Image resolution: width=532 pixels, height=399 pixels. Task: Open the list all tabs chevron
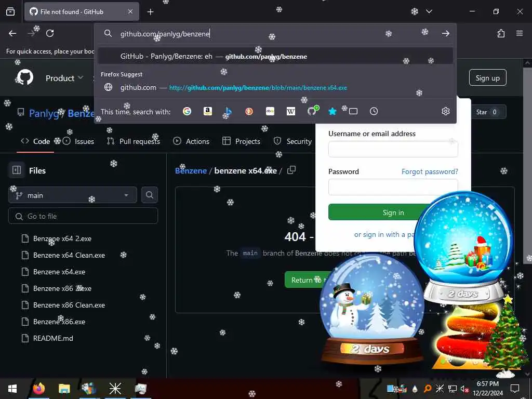429,11
